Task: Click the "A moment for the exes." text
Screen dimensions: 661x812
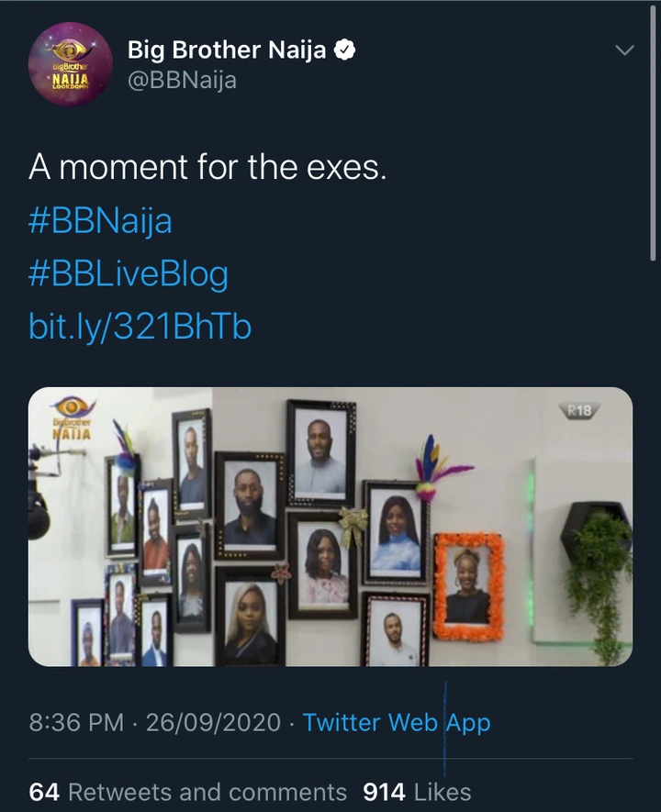Action: click(207, 166)
